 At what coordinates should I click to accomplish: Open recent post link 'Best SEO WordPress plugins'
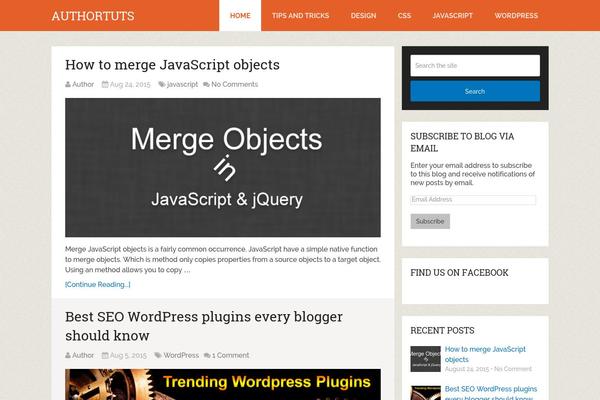tap(491, 393)
